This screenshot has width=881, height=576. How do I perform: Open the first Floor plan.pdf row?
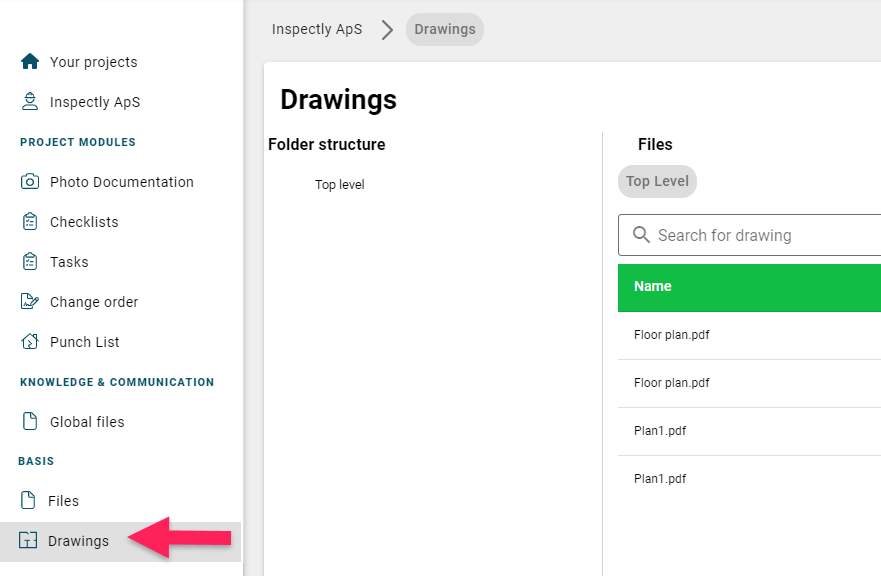(750, 335)
